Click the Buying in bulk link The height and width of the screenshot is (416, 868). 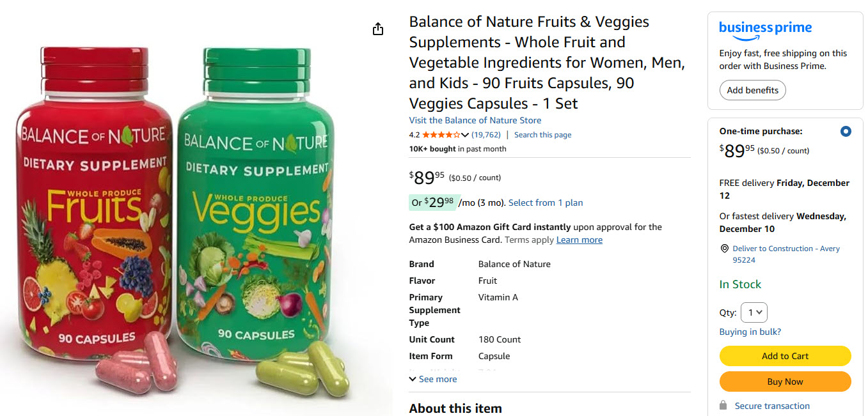[750, 332]
